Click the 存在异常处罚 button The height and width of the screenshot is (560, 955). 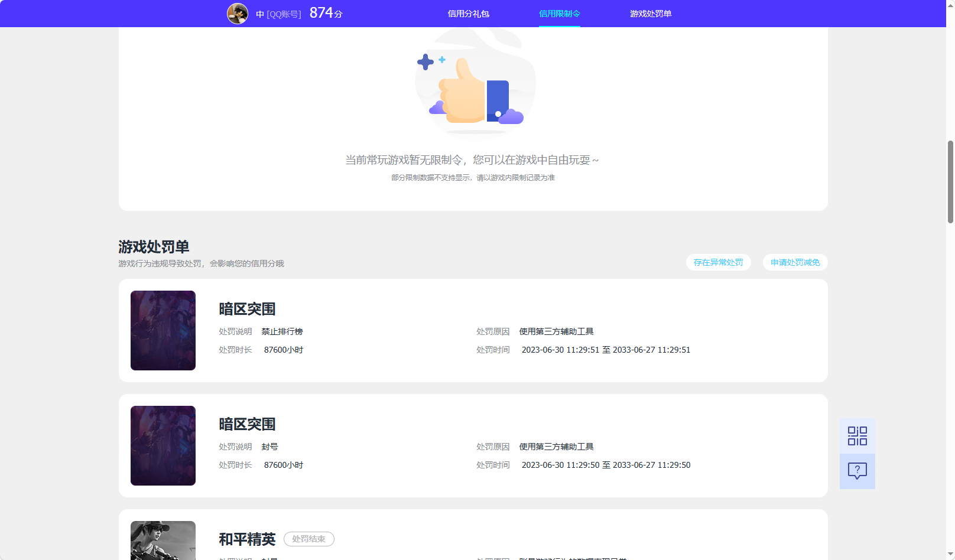pyautogui.click(x=718, y=262)
